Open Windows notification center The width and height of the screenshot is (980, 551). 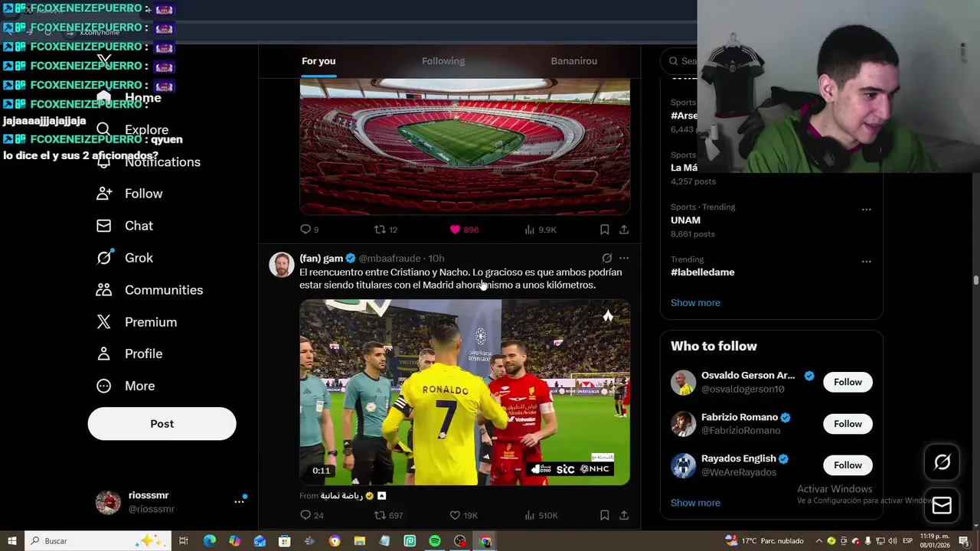[x=964, y=541]
